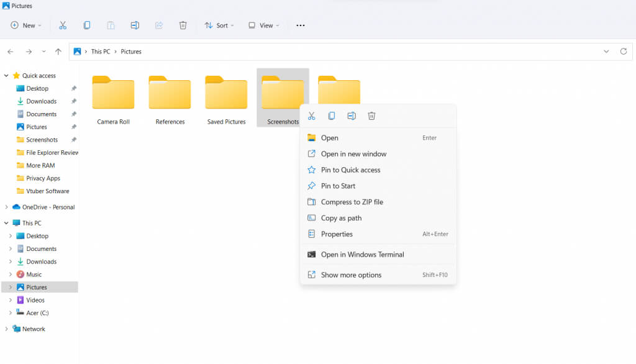Open the See more ellipsis toolbar menu
Viewport: 636px width, 364px height.
point(301,25)
